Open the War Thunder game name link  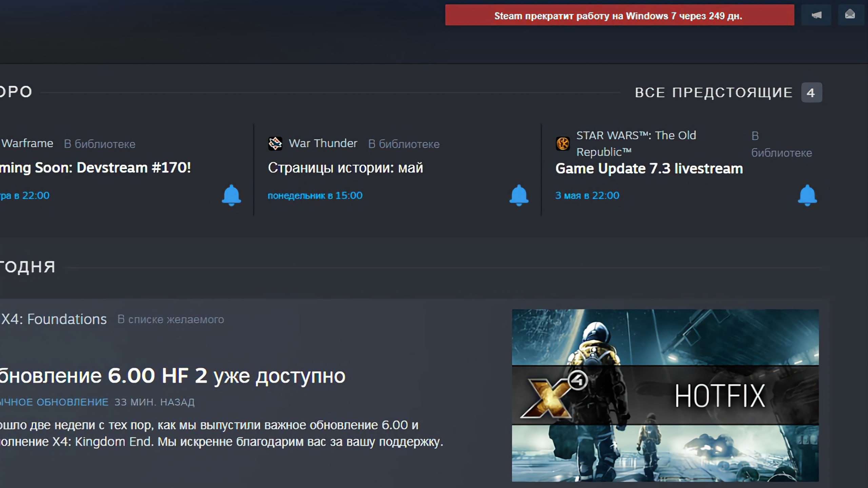[323, 143]
